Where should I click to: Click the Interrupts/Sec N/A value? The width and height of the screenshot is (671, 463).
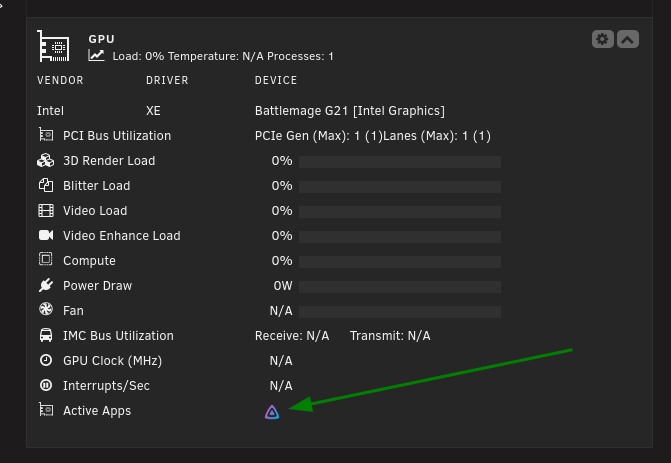pyautogui.click(x=281, y=386)
